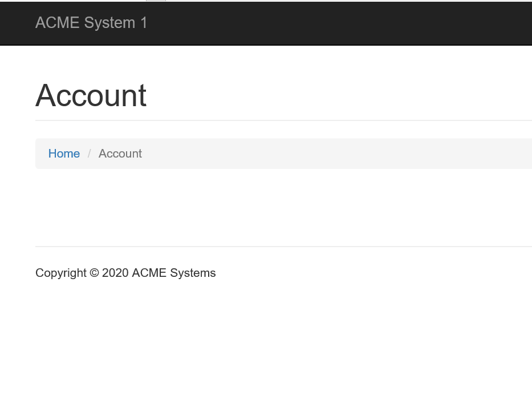
Task: Click the large Account page heading
Action: (x=91, y=95)
